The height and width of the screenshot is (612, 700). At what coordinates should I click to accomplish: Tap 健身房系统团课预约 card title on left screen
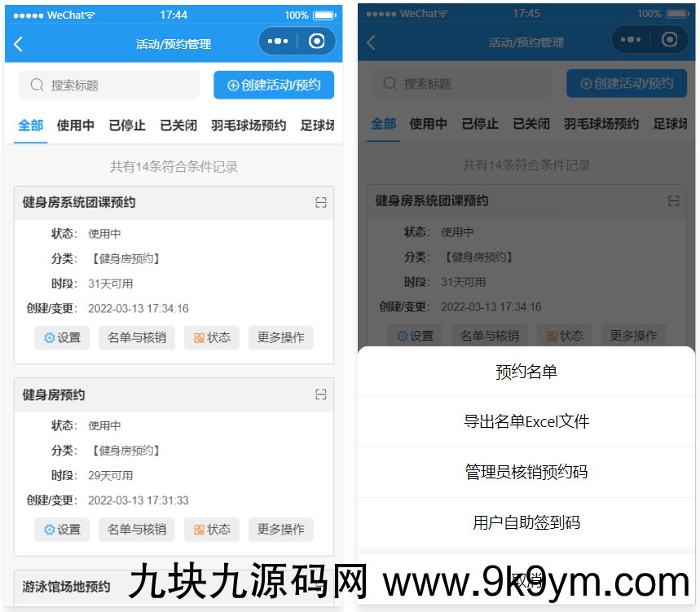click(x=79, y=202)
